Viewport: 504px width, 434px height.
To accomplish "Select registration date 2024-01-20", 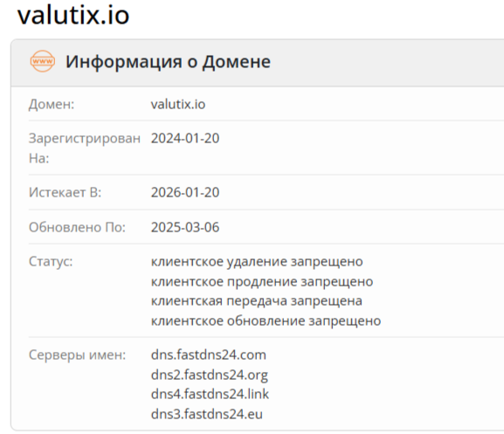I will pos(185,139).
